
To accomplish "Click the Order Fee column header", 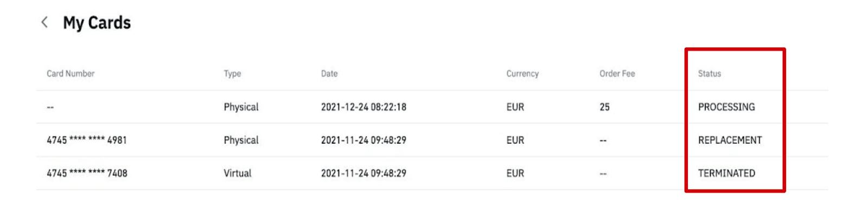I will click(617, 73).
